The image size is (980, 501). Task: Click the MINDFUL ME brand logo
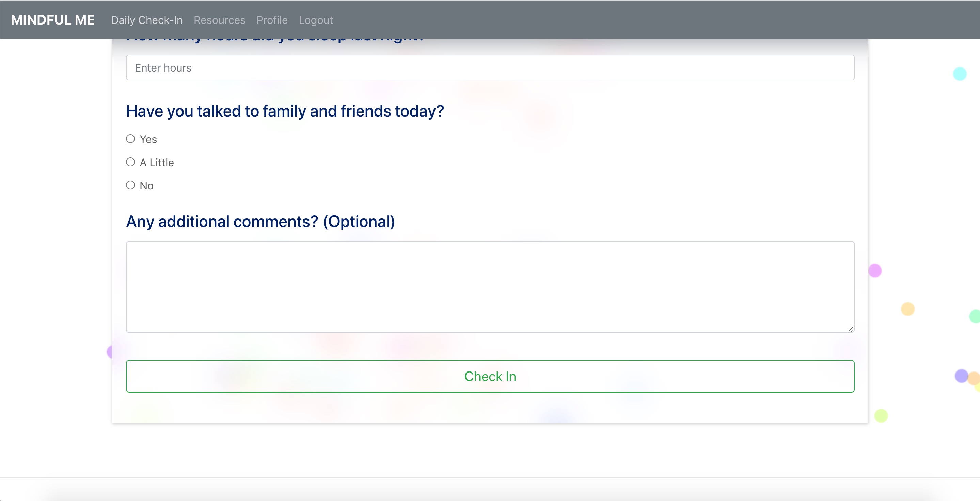tap(52, 20)
